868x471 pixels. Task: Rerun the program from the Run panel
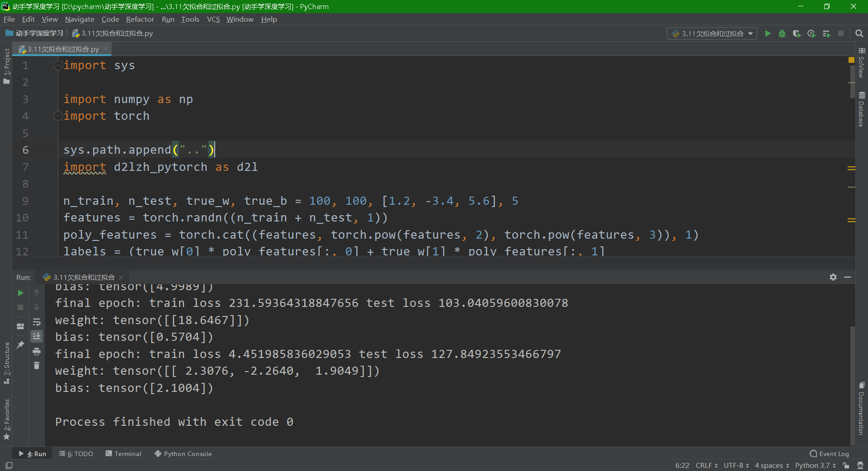(20, 292)
